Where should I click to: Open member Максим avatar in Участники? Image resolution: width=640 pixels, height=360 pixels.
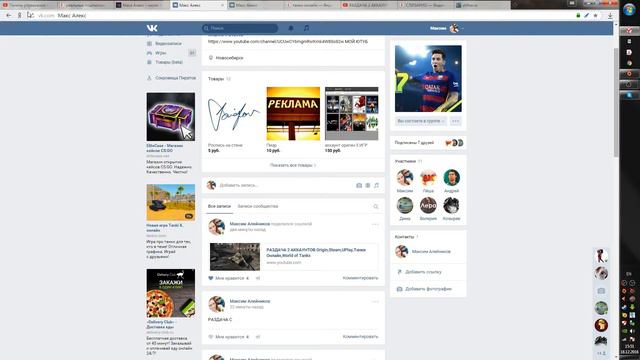pyautogui.click(x=404, y=178)
